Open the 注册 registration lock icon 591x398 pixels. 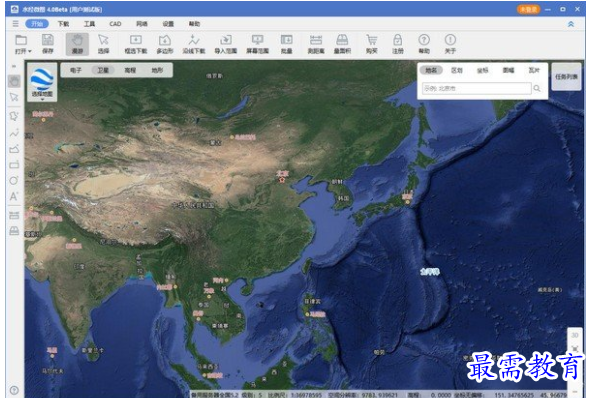(x=398, y=44)
